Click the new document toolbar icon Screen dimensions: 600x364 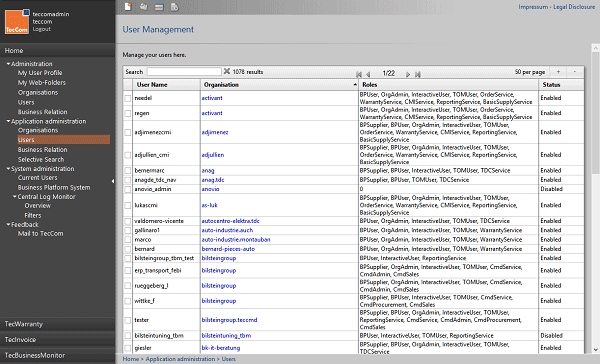(x=128, y=7)
